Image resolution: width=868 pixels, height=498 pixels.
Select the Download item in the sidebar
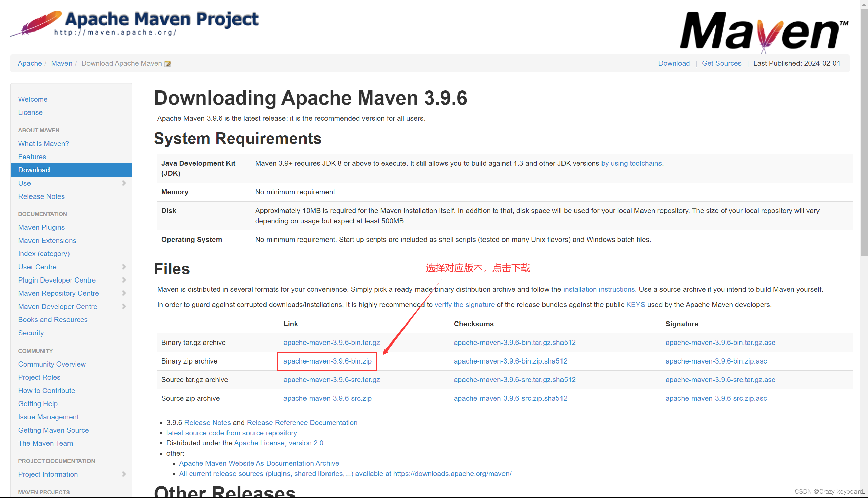click(34, 170)
